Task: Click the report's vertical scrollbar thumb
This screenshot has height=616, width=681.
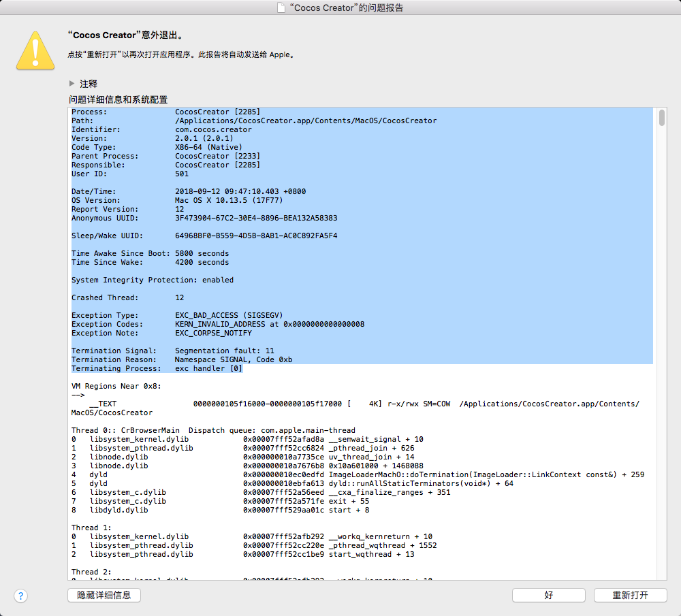Action: [x=661, y=118]
